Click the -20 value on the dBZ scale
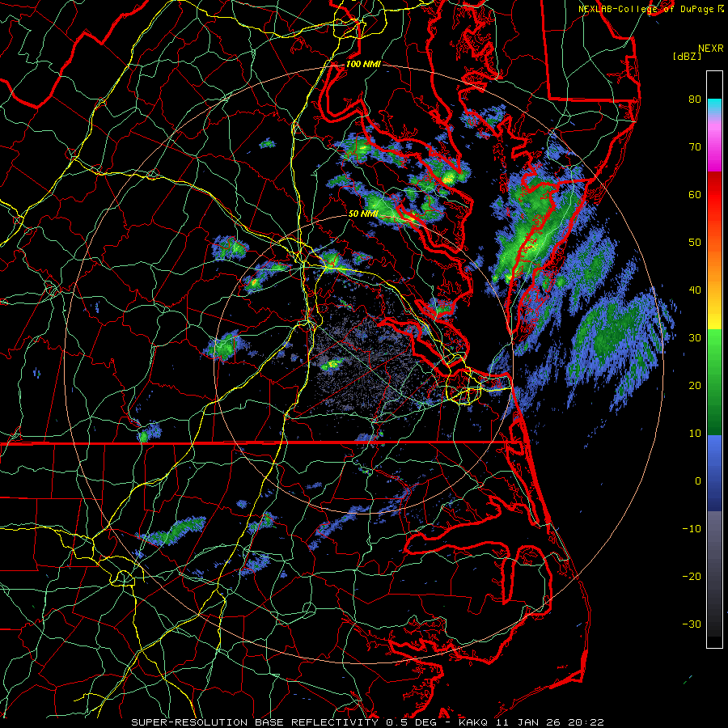This screenshot has width=728, height=728. 692,576
